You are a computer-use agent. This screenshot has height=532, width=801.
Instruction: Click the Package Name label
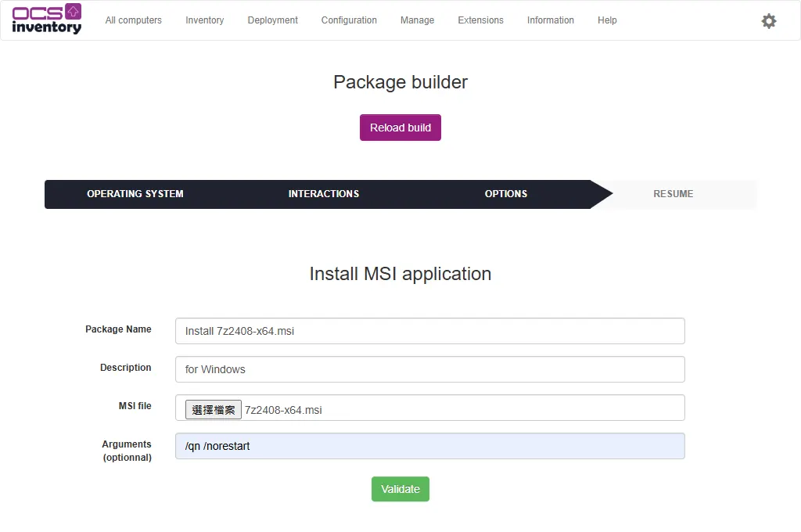pyautogui.click(x=118, y=329)
